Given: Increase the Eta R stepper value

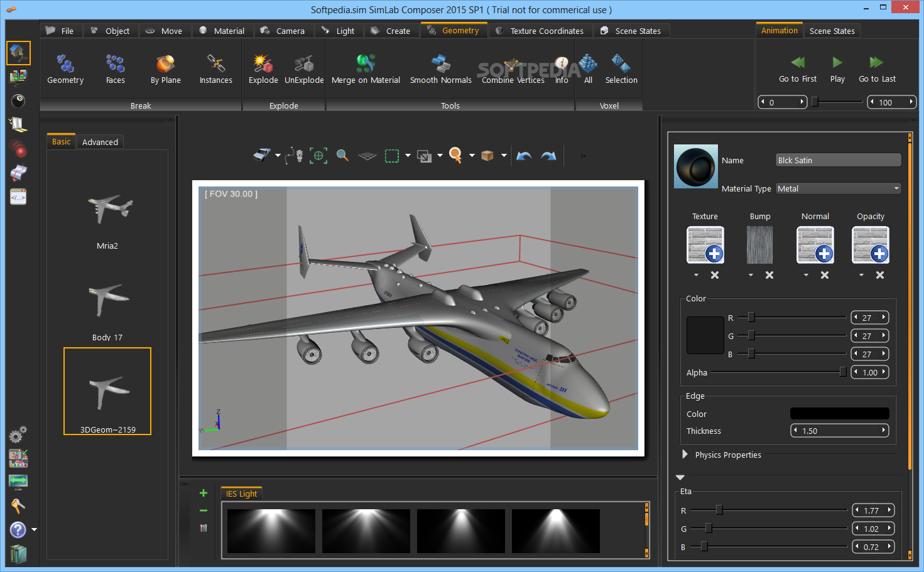Looking at the screenshot, I should 889,510.
